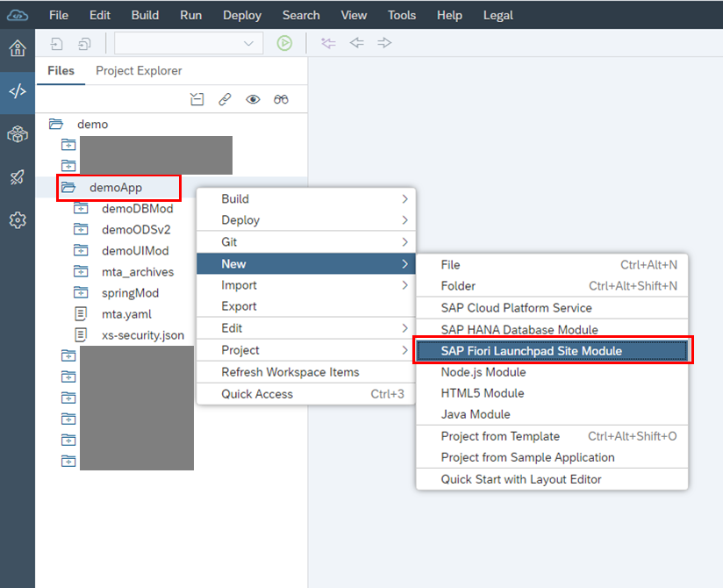Select the xs-security.json file

click(142, 335)
